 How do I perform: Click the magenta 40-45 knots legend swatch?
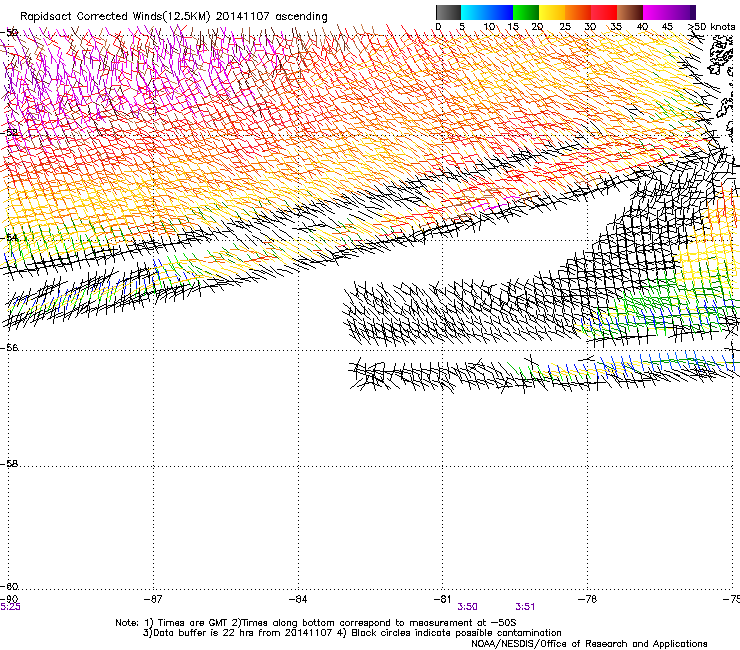656,12
